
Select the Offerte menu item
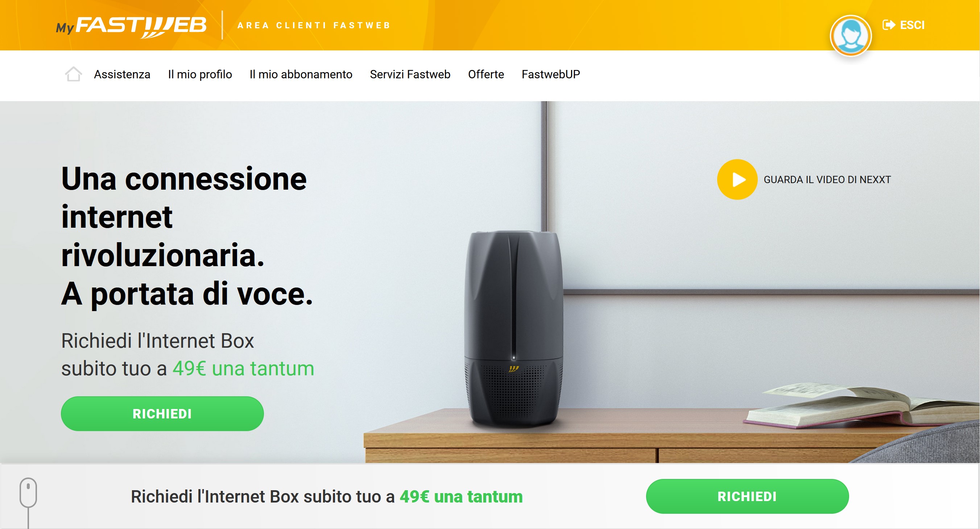click(x=486, y=74)
